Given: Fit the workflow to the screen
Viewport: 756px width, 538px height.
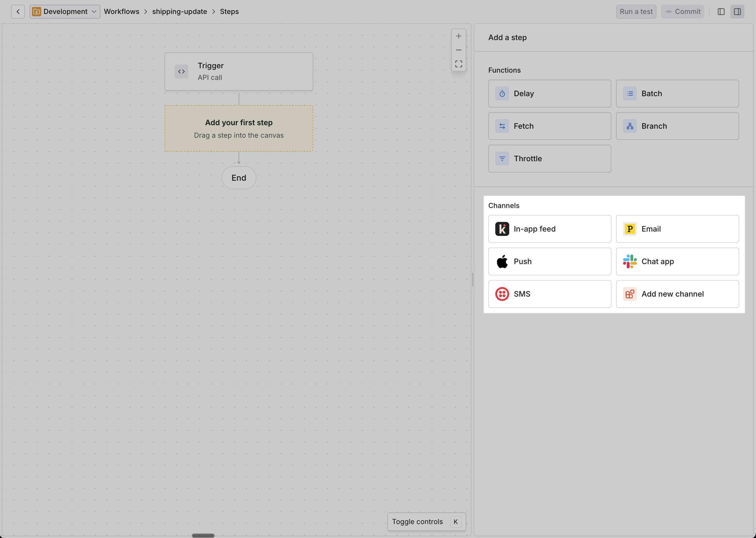Looking at the screenshot, I should (x=459, y=64).
